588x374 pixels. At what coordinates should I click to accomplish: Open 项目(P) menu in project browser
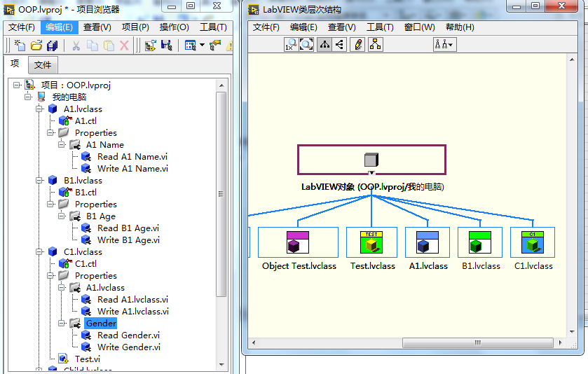point(135,27)
